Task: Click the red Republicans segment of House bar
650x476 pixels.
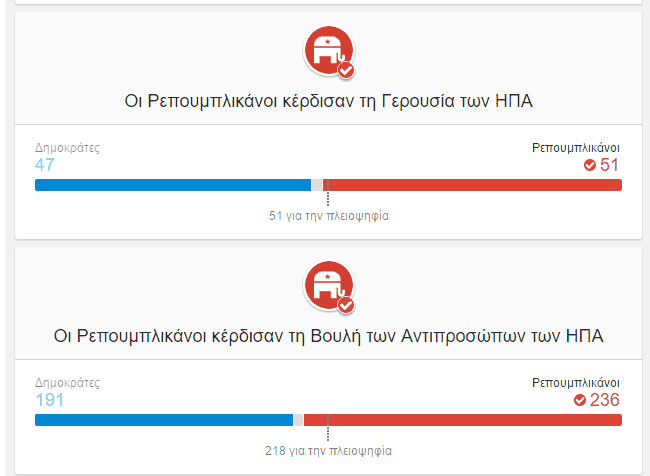Action: coord(463,420)
